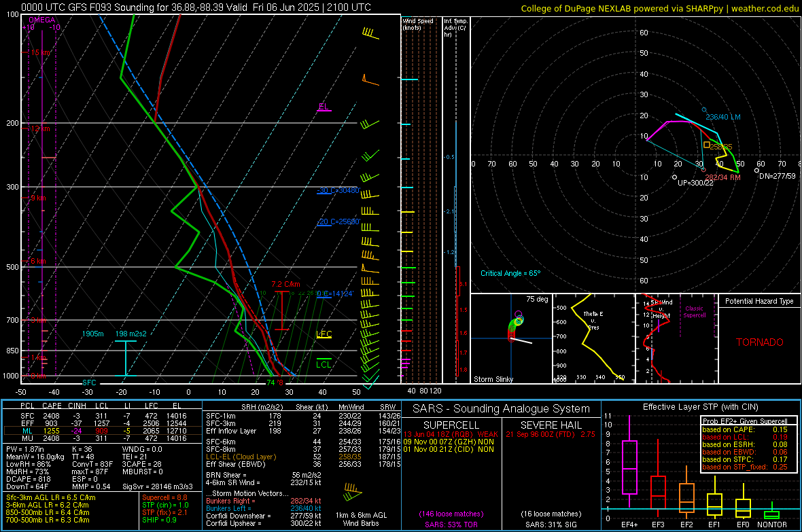802x532 pixels.
Task: Click the cyan '1905m' inflow height label
Action: point(92,334)
